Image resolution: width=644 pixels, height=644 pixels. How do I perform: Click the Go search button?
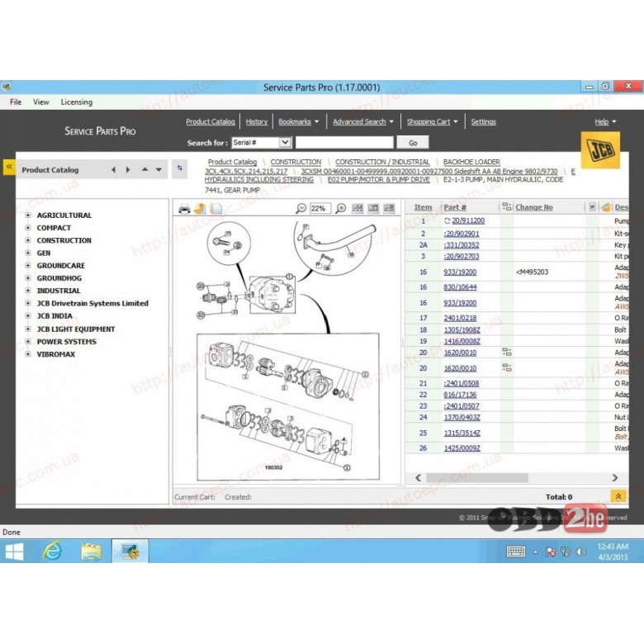tap(413, 143)
